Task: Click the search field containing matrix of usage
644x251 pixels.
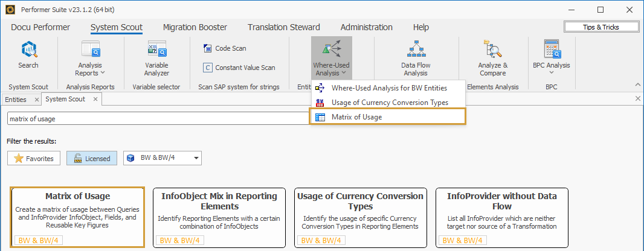Action: 157,119
